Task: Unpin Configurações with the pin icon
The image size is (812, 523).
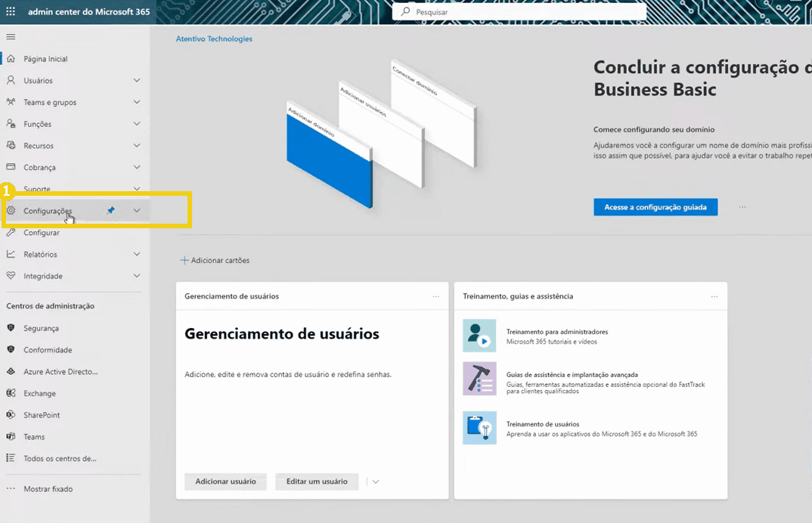Action: coord(110,210)
